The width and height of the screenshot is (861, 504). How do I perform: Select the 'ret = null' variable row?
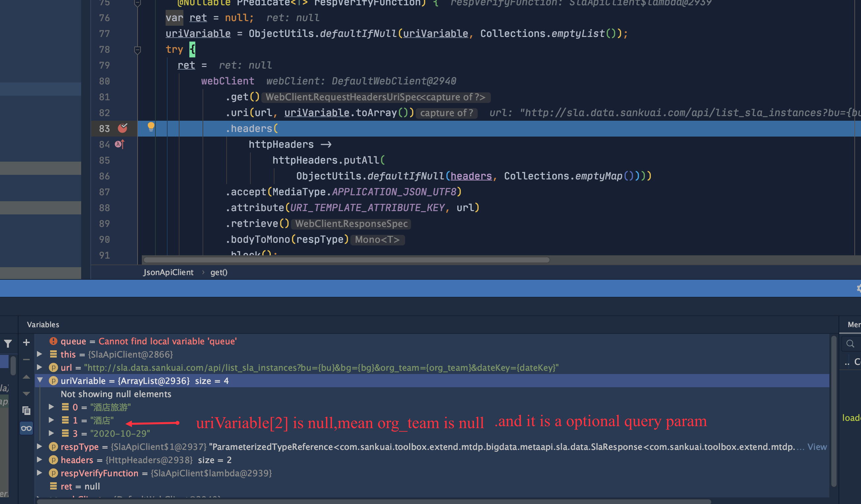click(x=432, y=486)
